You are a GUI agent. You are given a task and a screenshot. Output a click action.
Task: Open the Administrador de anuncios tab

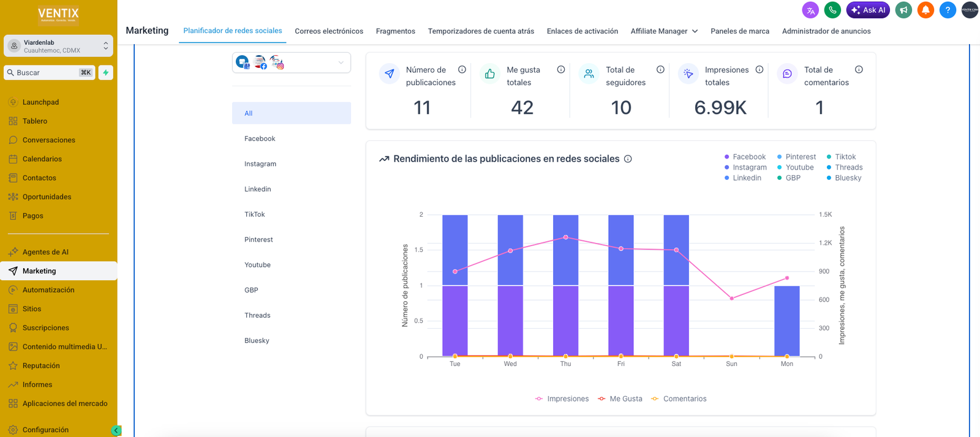tap(826, 31)
